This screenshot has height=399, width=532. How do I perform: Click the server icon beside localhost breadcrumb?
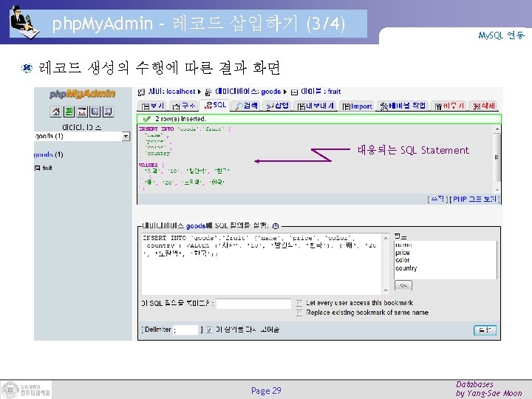(141, 92)
